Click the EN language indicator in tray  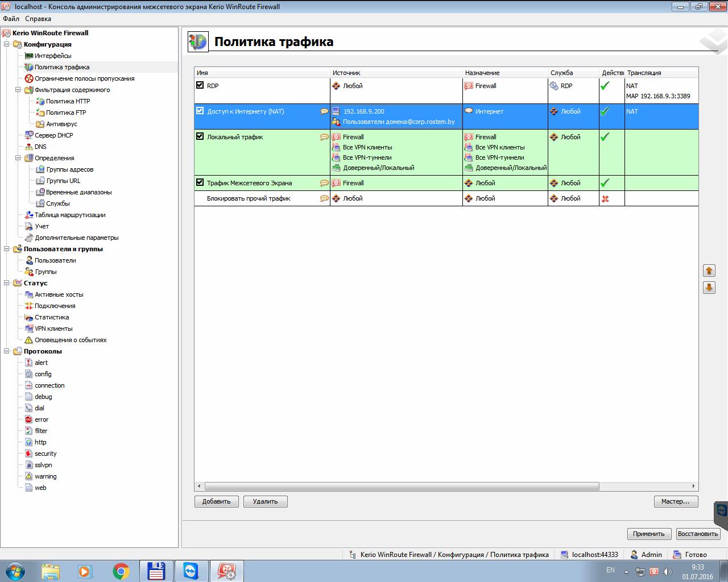point(610,569)
